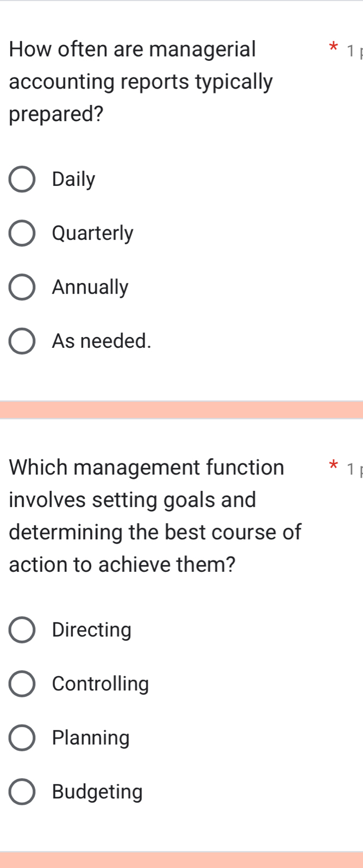Click the As needed label text
The height and width of the screenshot is (868, 363).
pos(102,341)
